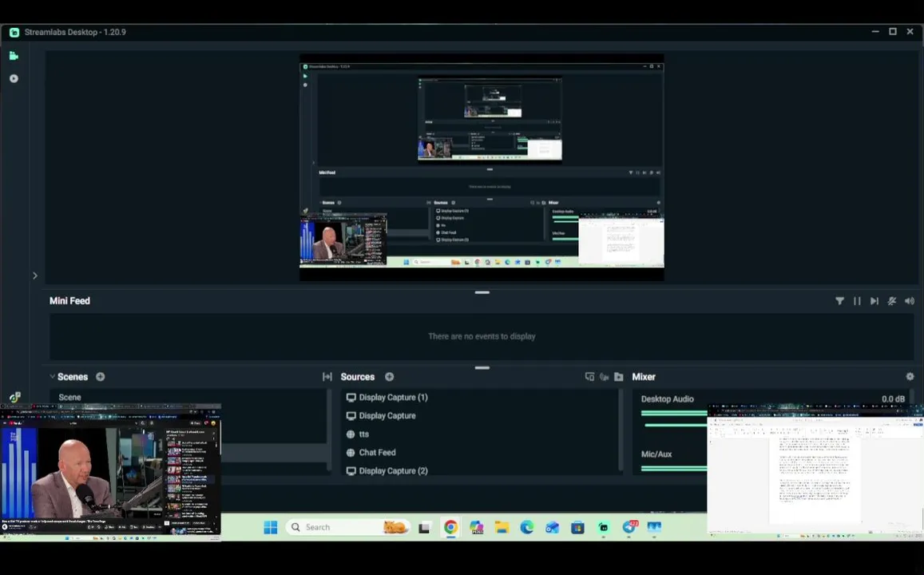Click the Desktop Audio 0.0 dB value
This screenshot has height=575, width=924.
click(893, 399)
